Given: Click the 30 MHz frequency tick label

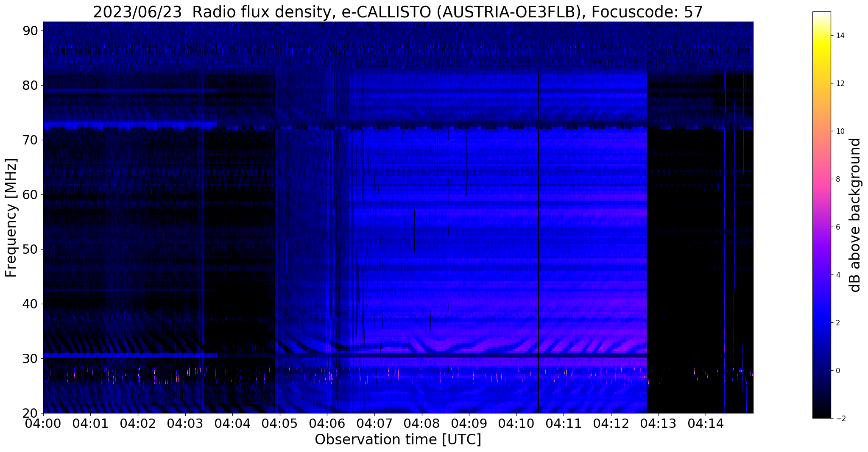Looking at the screenshot, I should pyautogui.click(x=30, y=358).
